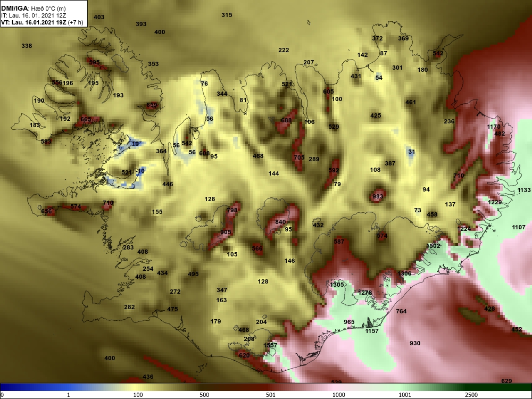Image resolution: width=532 pixels, height=399 pixels.
Task: Click the map value 446
Action: [168, 184]
